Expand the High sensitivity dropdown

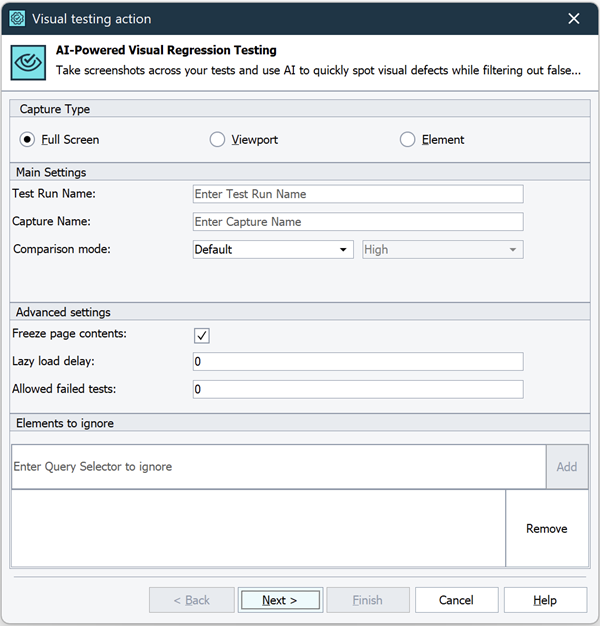pos(442,250)
